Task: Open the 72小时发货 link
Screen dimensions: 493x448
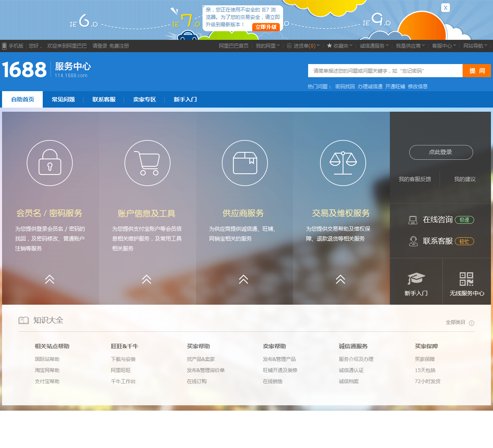Action: click(x=428, y=381)
